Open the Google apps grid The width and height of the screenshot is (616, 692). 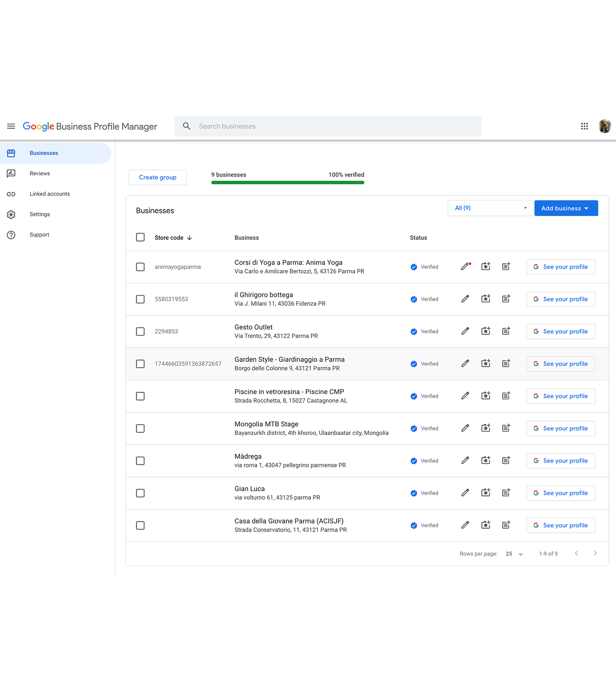click(x=584, y=126)
